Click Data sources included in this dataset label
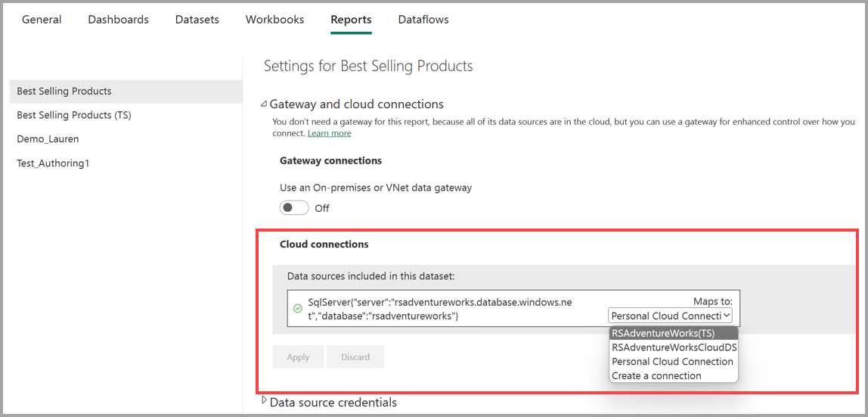Viewport: 868px width, 417px height. tap(371, 275)
